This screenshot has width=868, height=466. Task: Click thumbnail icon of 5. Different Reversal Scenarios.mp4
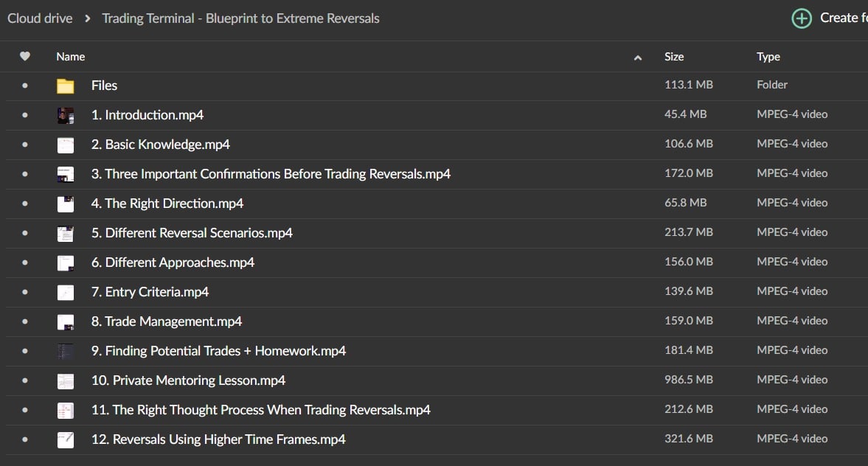coord(66,233)
